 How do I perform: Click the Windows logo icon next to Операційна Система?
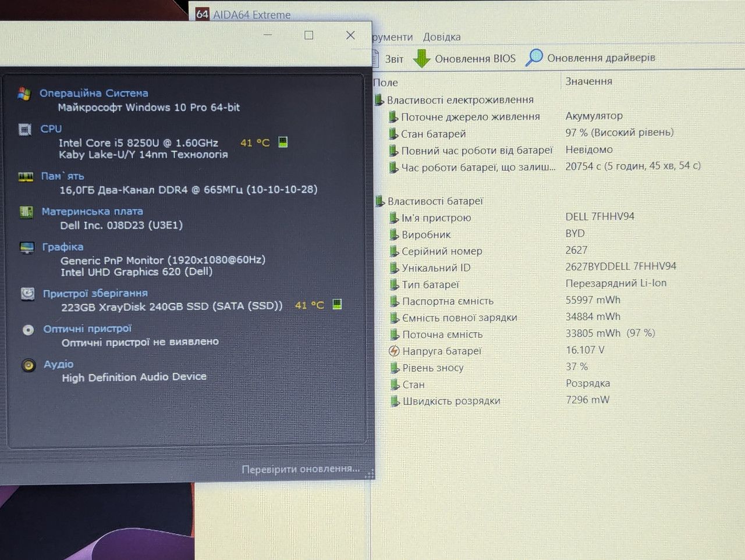pyautogui.click(x=24, y=94)
